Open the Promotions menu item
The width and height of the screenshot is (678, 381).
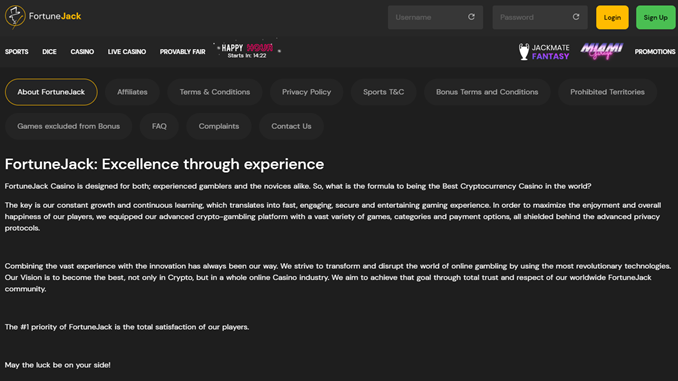click(x=655, y=51)
